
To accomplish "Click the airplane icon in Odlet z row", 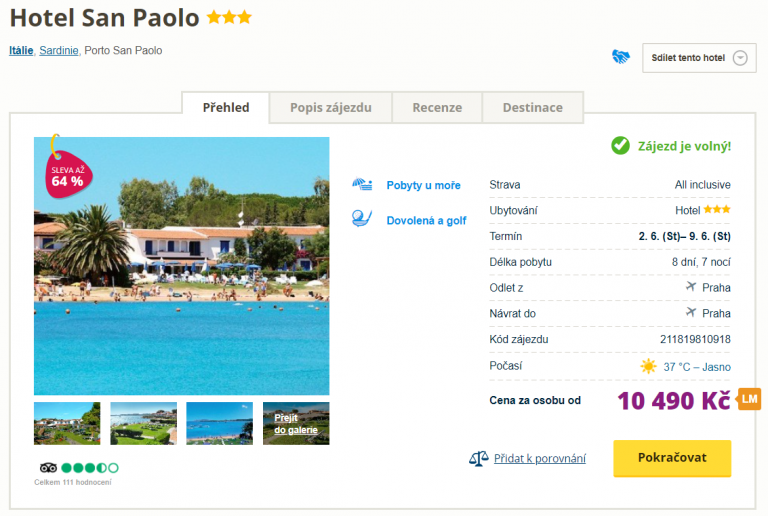I will (x=690, y=287).
